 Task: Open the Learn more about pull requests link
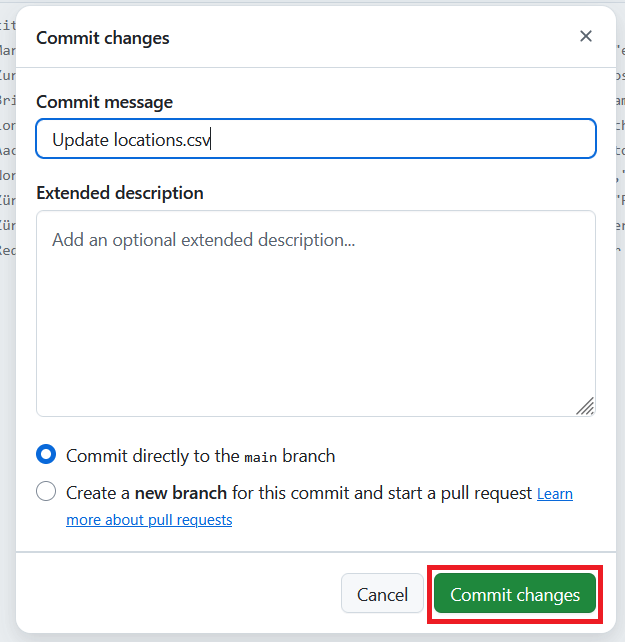point(555,494)
